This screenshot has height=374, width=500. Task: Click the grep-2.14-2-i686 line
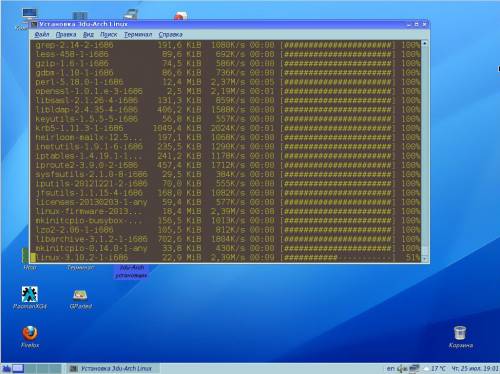pos(227,45)
